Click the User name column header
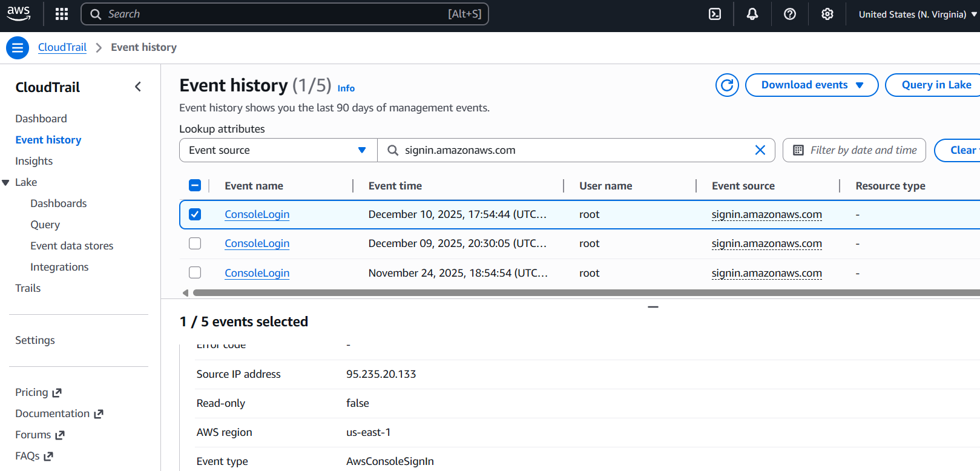 click(x=606, y=186)
